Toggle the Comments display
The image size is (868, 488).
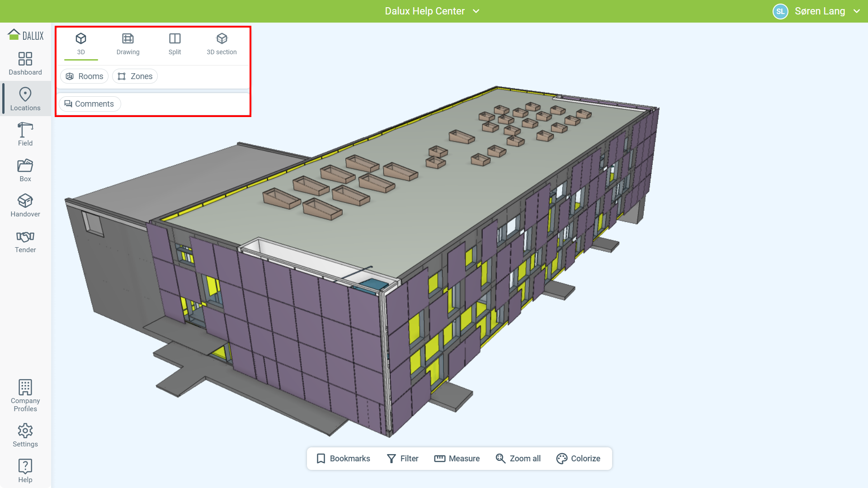click(x=90, y=104)
